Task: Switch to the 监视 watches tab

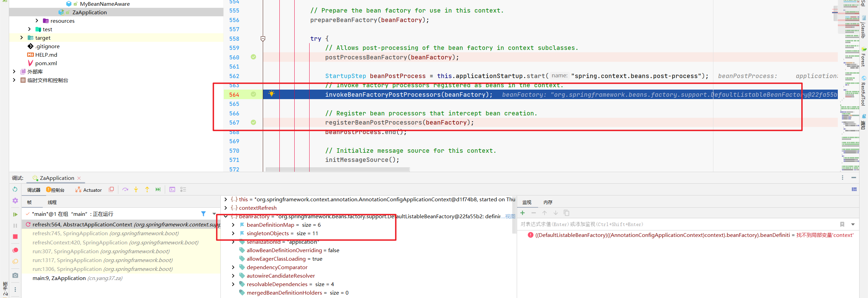Action: 527,202
